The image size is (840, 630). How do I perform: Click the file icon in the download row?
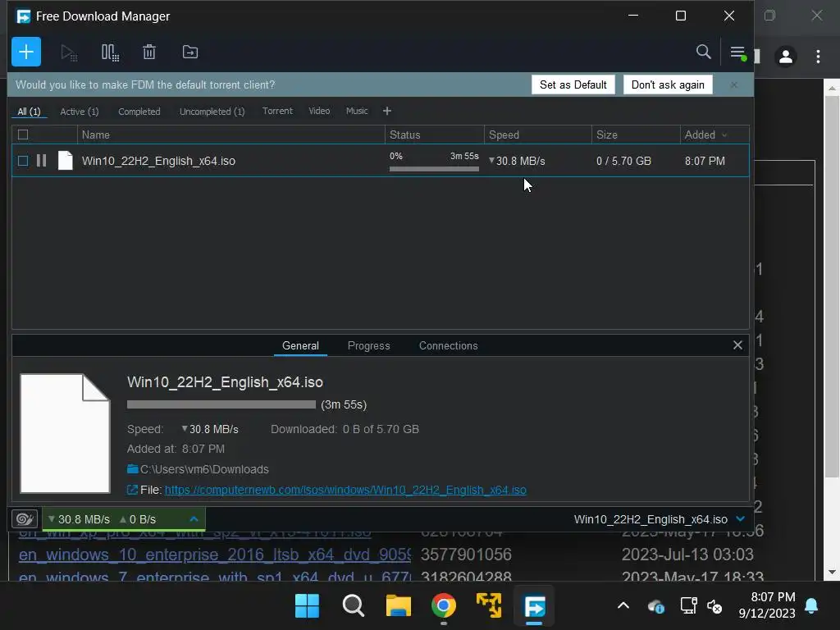point(66,161)
